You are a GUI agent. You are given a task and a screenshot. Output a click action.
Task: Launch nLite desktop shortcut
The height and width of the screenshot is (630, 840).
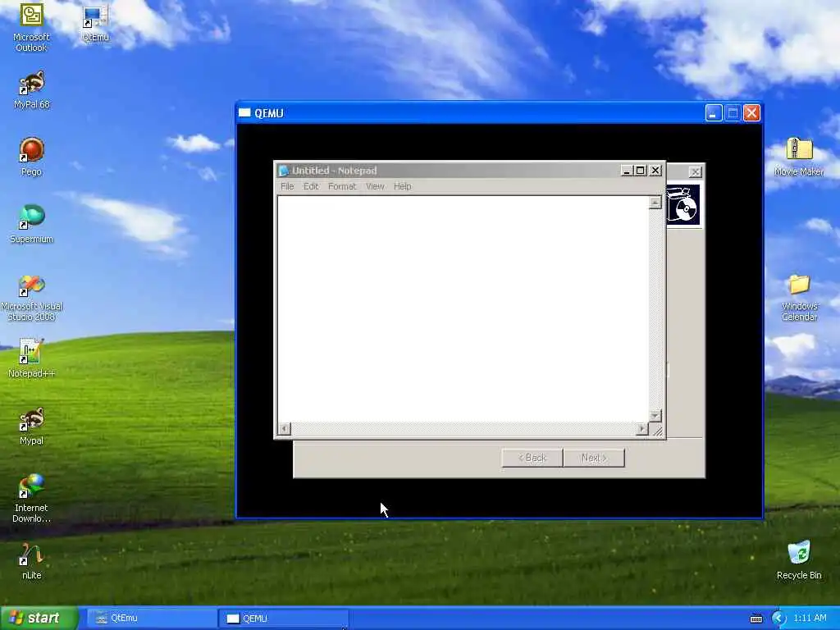[32, 561]
